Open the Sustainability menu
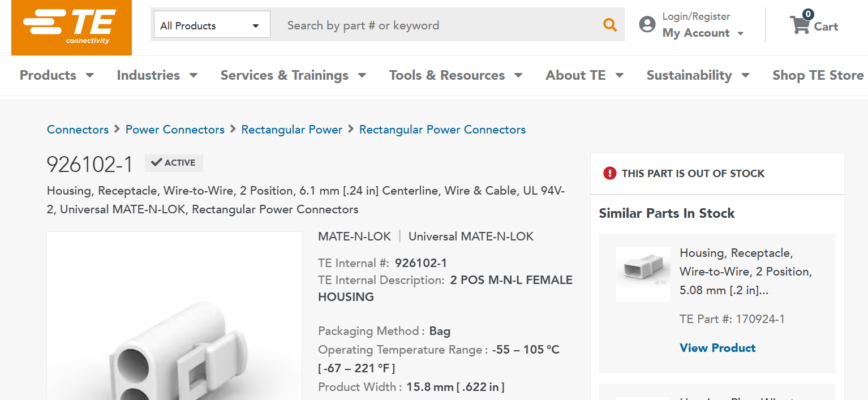The height and width of the screenshot is (400, 868). click(698, 75)
